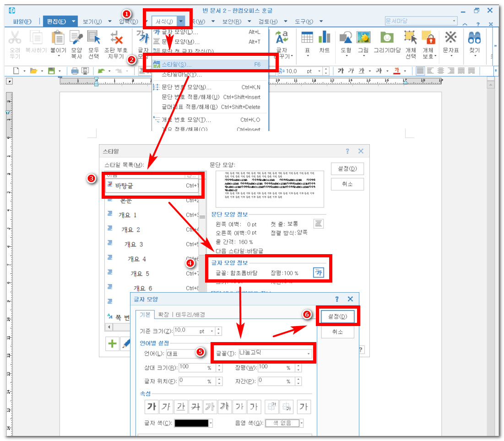
Task: Click the help ? button in 글자 모양 title
Action: pyautogui.click(x=336, y=299)
